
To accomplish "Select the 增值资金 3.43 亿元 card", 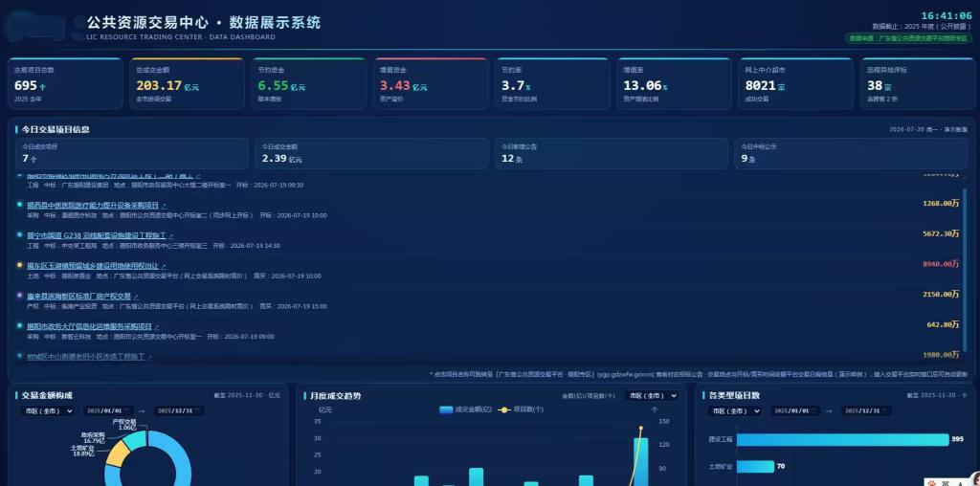I will pyautogui.click(x=431, y=83).
